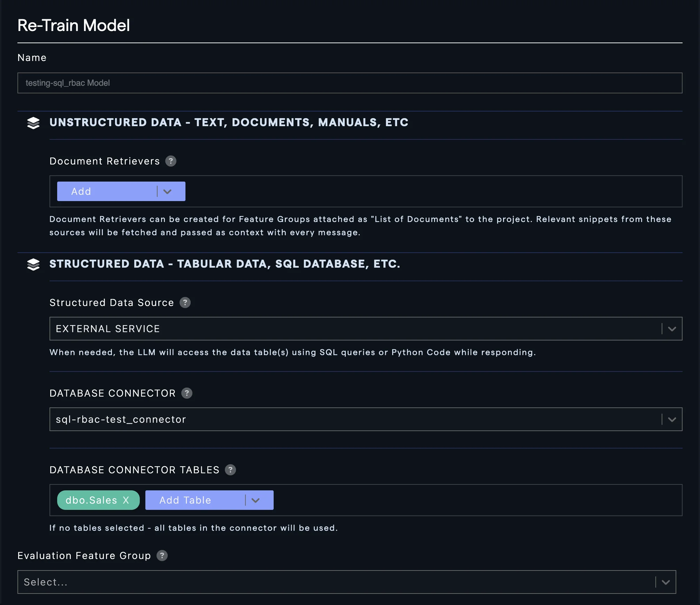Open the Document Retrievers help tooltip

tap(170, 161)
